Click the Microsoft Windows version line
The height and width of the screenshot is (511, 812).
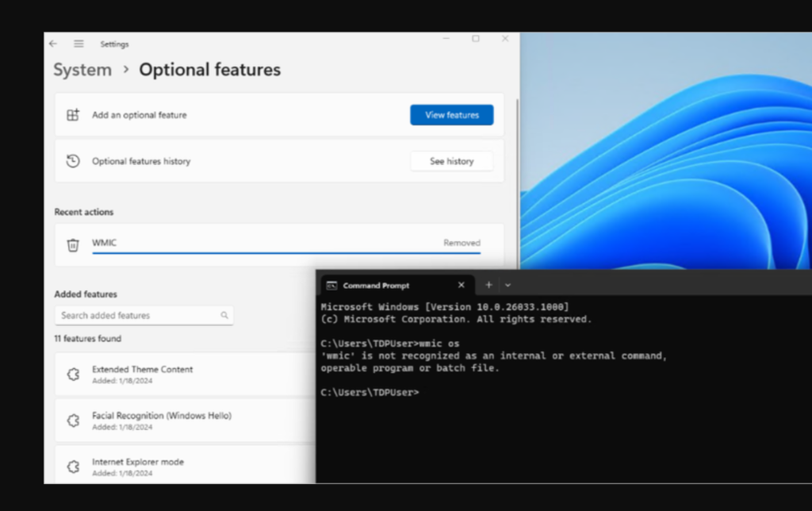tap(445, 307)
